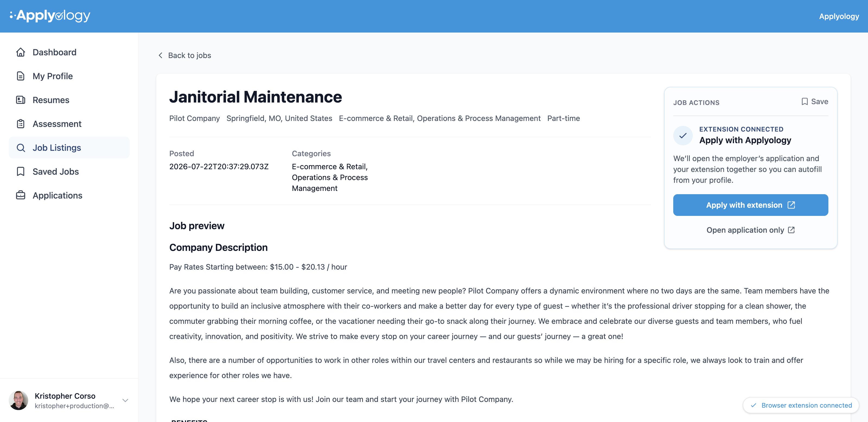868x422 pixels.
Task: Click the Janitorial Maintenance job title
Action: (256, 97)
